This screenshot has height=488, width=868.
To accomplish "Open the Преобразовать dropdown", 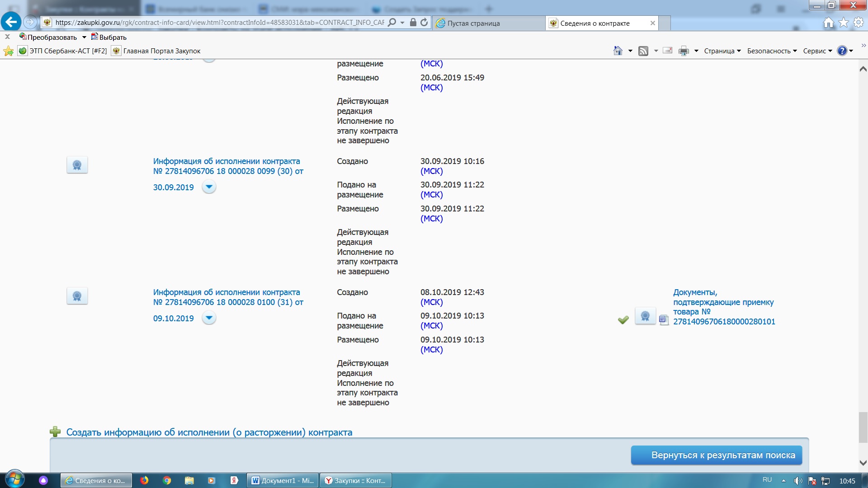I will tap(84, 37).
